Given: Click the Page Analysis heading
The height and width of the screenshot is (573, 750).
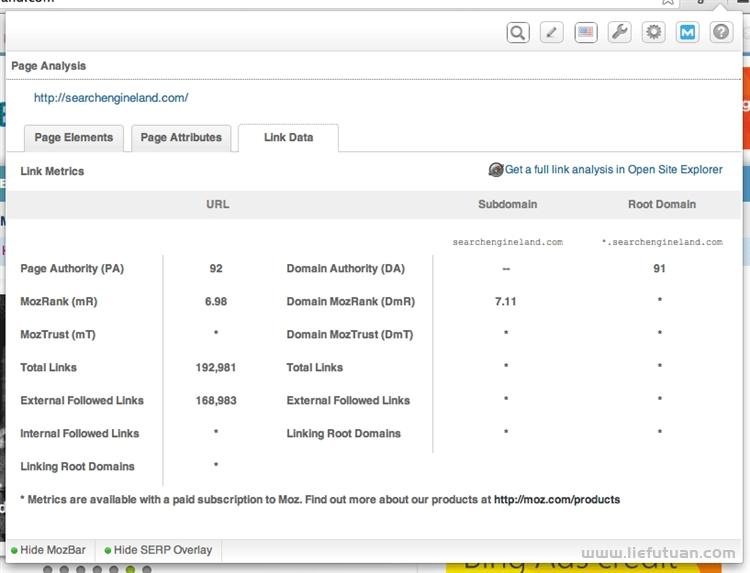Looking at the screenshot, I should click(49, 66).
